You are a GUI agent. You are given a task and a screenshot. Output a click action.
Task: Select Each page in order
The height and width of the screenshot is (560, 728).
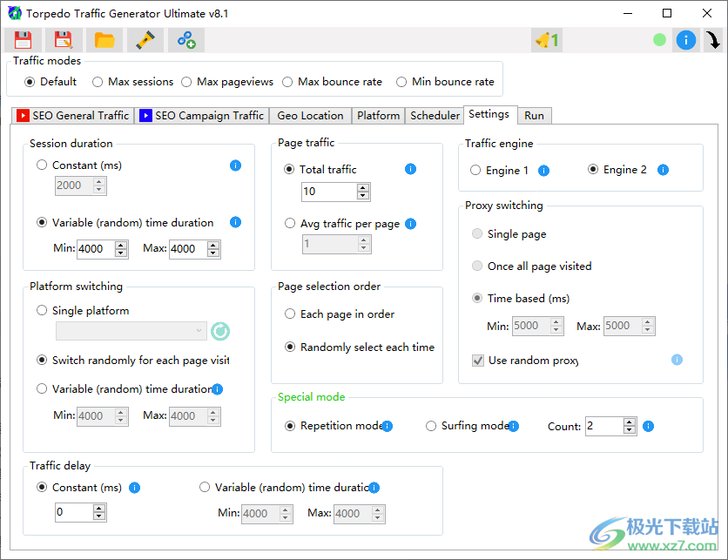[x=340, y=314]
